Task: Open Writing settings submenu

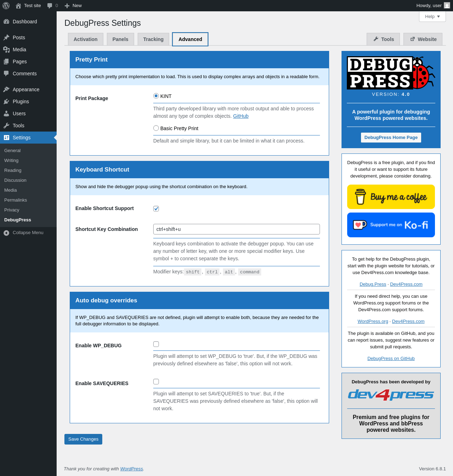Action: pos(11,161)
